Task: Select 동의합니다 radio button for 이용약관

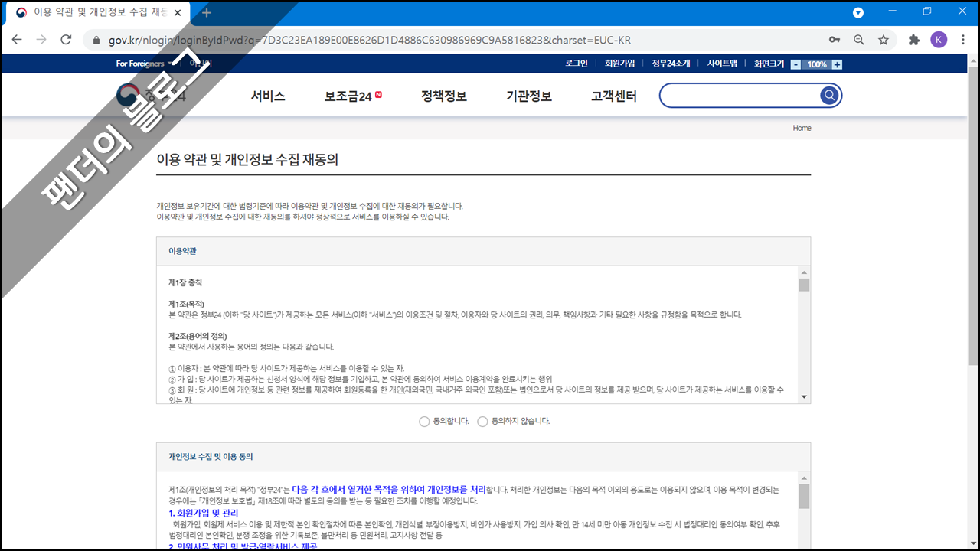Action: [424, 422]
